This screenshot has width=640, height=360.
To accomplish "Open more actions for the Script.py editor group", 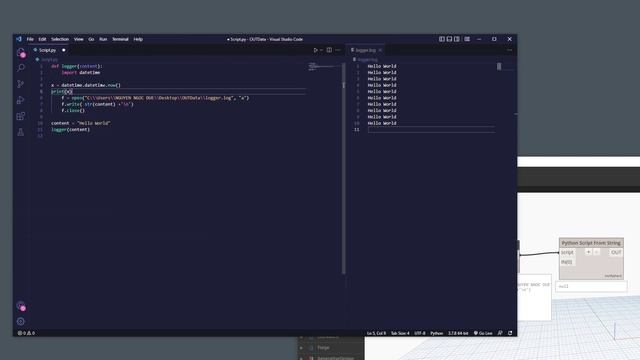I will (x=338, y=50).
